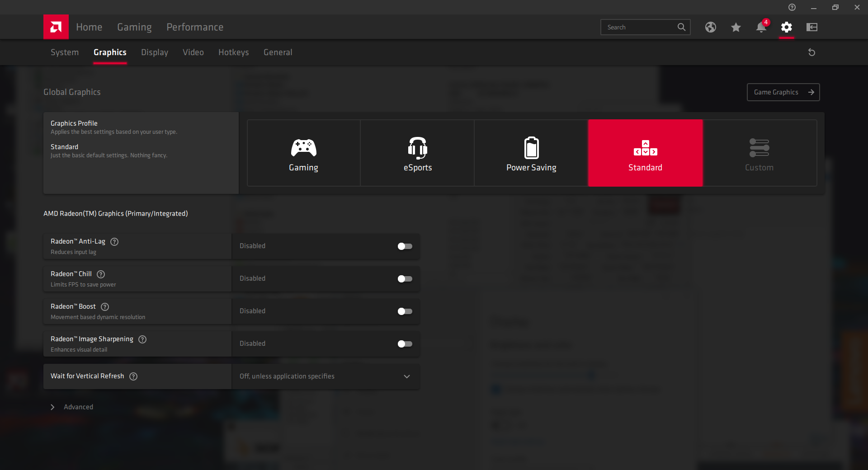Enable the Radeon Chill toggle
Screen dimensions: 868x470
coord(405,279)
